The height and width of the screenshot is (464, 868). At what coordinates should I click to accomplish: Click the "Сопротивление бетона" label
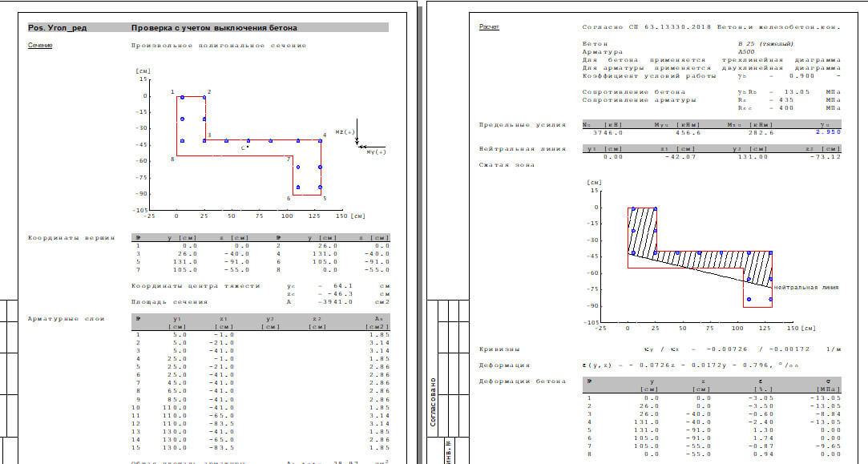tap(633, 92)
